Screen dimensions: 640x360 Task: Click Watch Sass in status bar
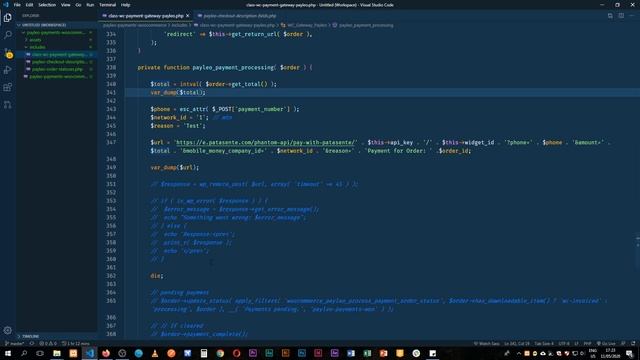pyautogui.click(x=487, y=343)
